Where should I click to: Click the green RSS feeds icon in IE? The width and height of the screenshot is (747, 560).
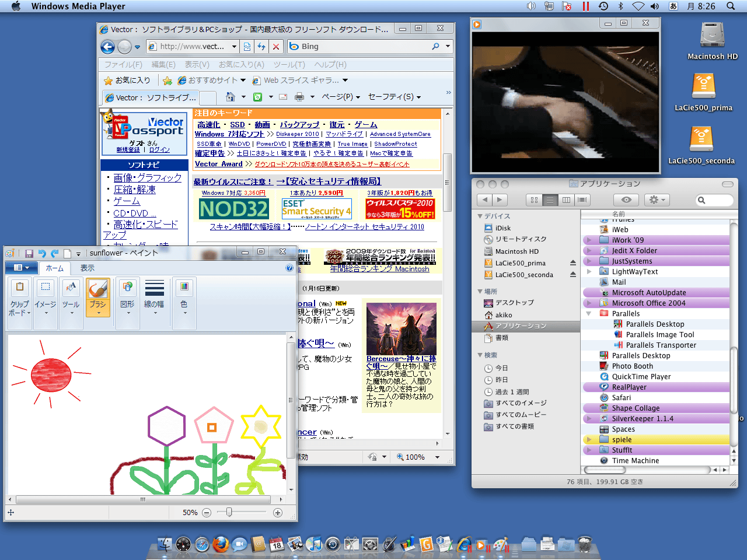coord(257,97)
